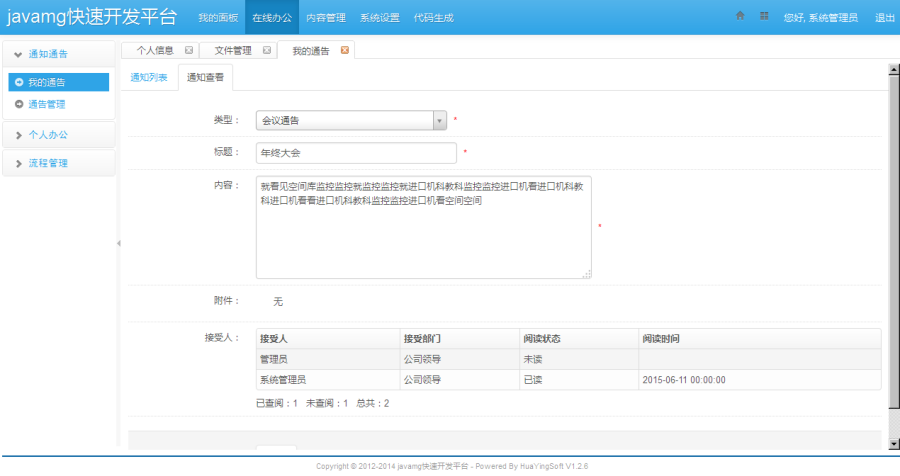Click the 接受人 column header
This screenshot has height=476, width=900.
[x=328, y=339]
